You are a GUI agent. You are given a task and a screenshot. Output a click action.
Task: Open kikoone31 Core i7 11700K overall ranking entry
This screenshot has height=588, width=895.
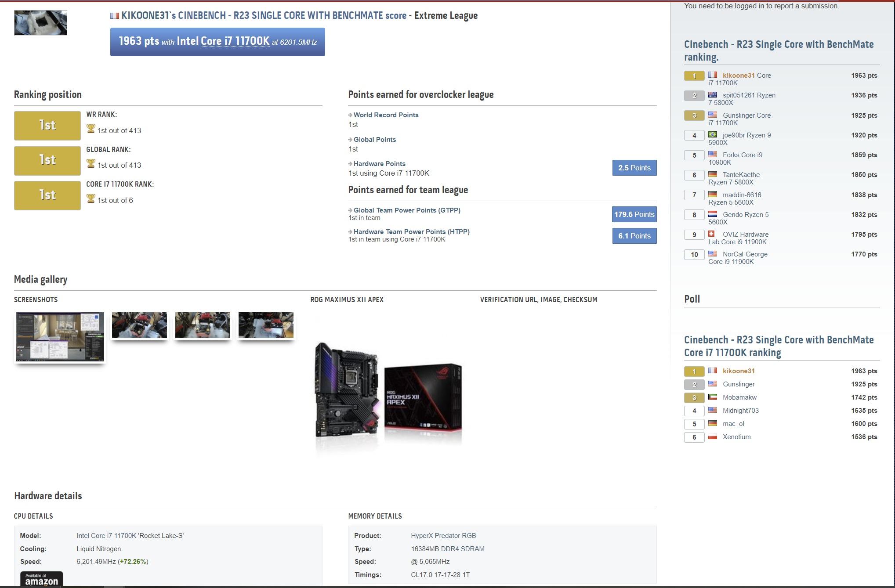739,79
